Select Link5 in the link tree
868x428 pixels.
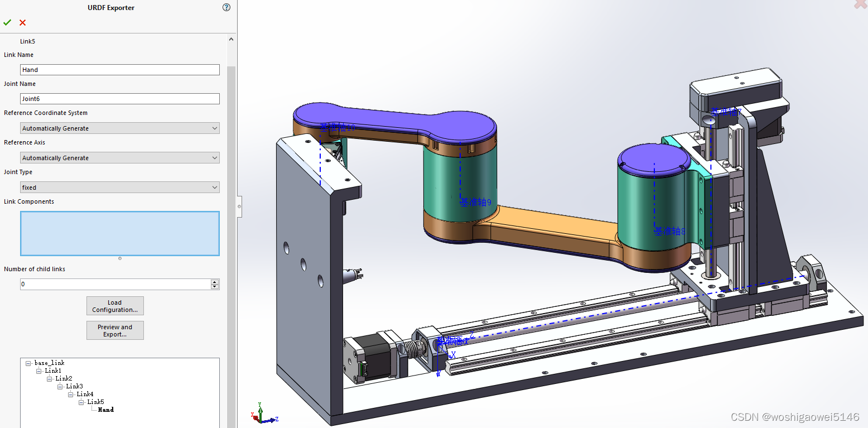[x=95, y=402]
